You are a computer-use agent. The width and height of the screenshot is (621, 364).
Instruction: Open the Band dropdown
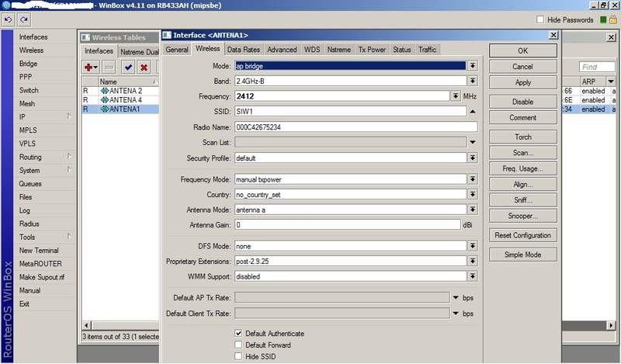coord(473,81)
